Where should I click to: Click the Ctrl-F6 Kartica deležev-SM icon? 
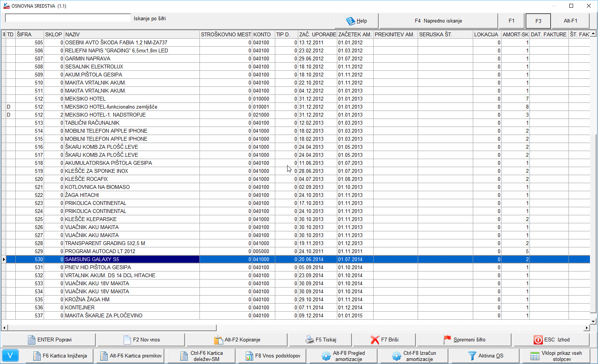[x=184, y=356]
